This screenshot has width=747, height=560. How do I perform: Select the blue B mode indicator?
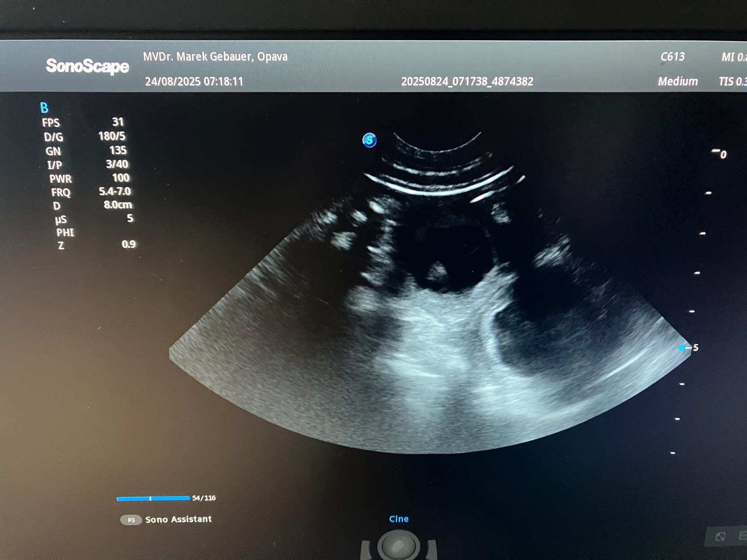click(44, 108)
